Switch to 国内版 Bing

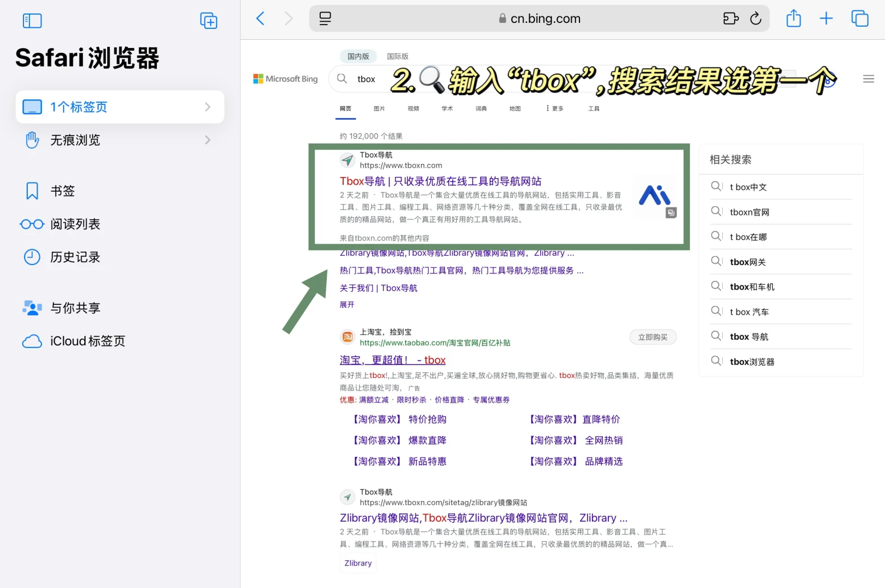pos(358,56)
